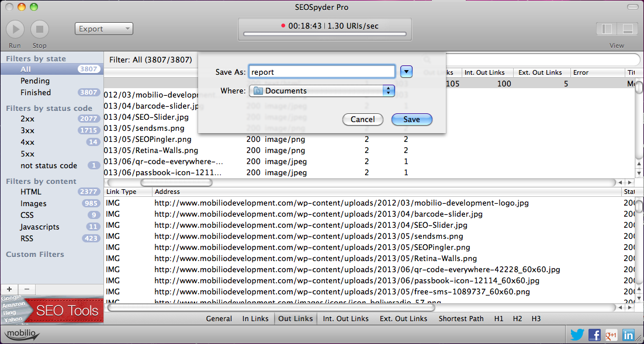Switch to the General tab
Screen dimensions: 644x344
219,318
